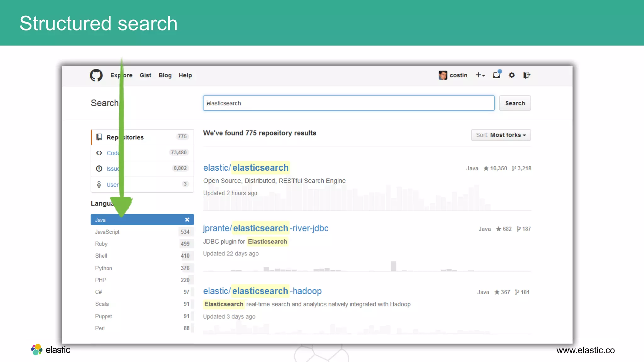The image size is (644, 362).
Task: Click the 3,218 forks count
Action: (x=521, y=168)
